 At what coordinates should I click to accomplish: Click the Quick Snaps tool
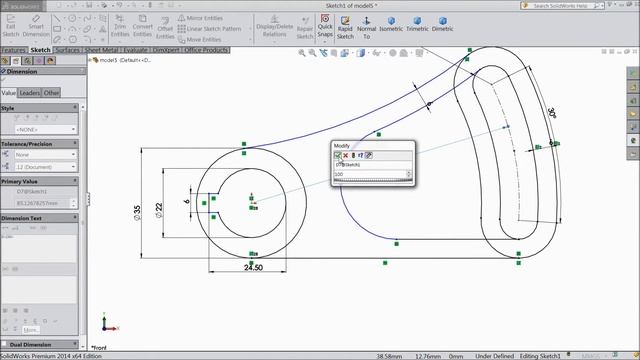click(325, 26)
